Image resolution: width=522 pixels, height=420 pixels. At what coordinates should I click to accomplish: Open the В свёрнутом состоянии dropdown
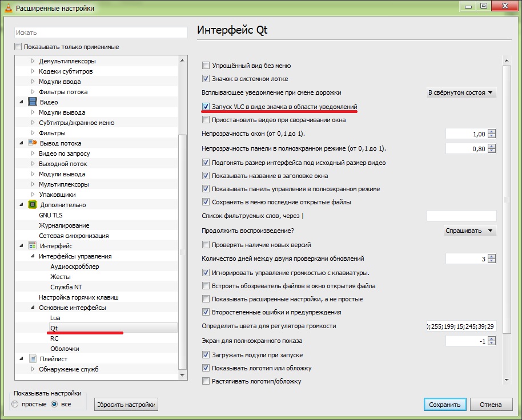(x=461, y=92)
